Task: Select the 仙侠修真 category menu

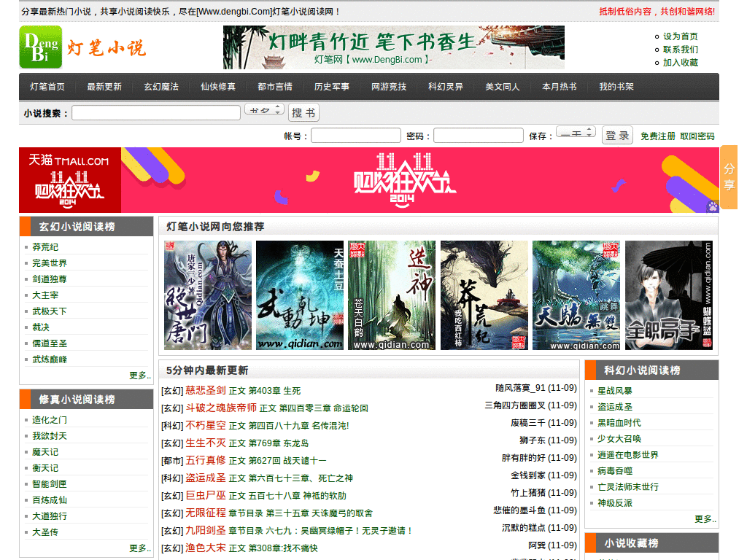Action: [218, 87]
